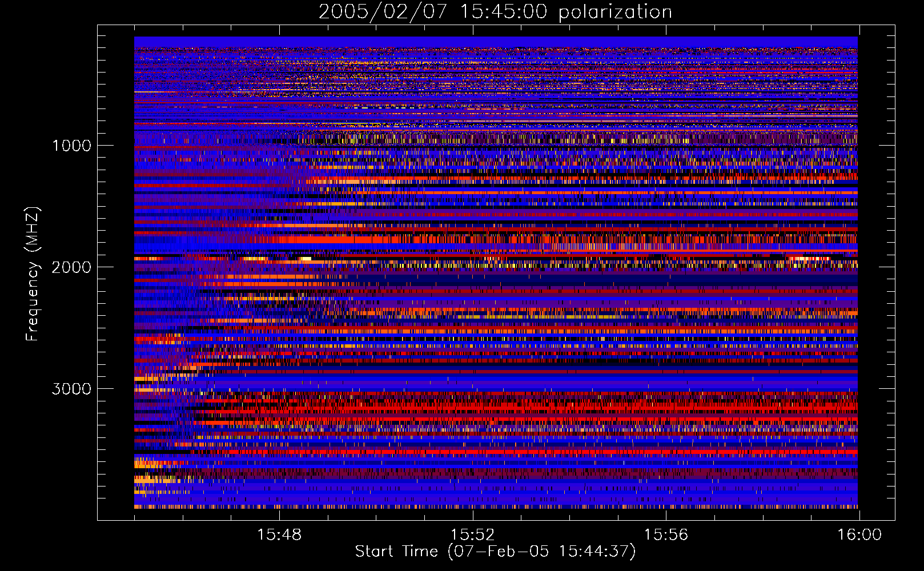924x571 pixels.
Task: Click the 3000 frequency tick label
Action: pyautogui.click(x=71, y=389)
